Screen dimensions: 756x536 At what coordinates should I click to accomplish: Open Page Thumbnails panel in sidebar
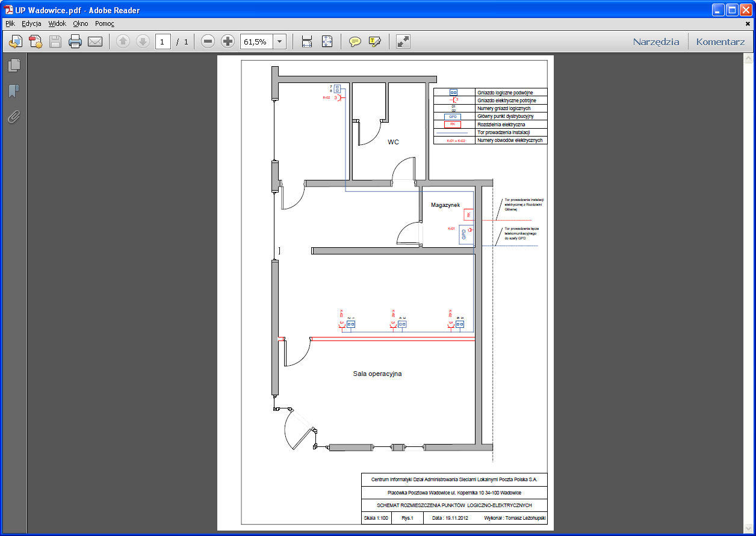(x=14, y=65)
